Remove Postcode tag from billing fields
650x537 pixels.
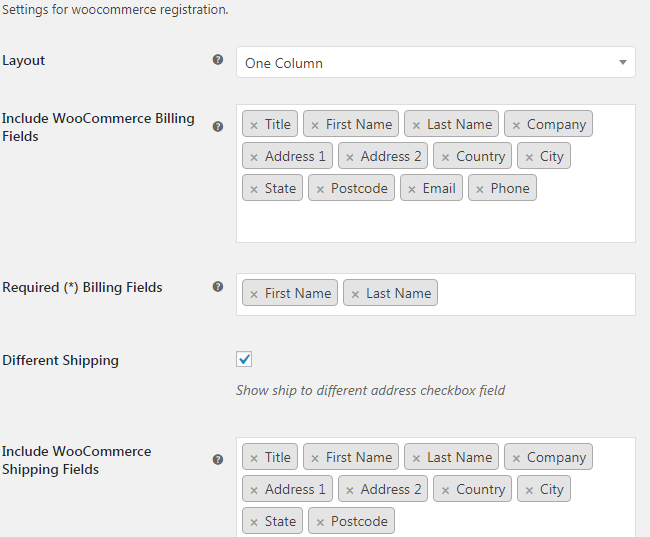[320, 189]
